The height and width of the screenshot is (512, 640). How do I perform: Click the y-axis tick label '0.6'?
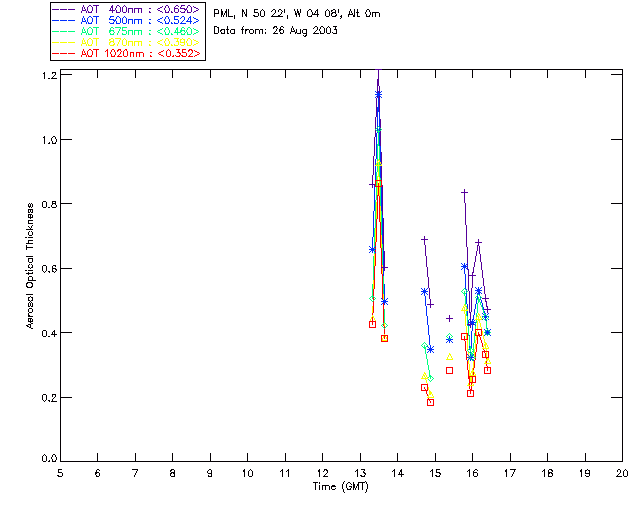pos(49,269)
